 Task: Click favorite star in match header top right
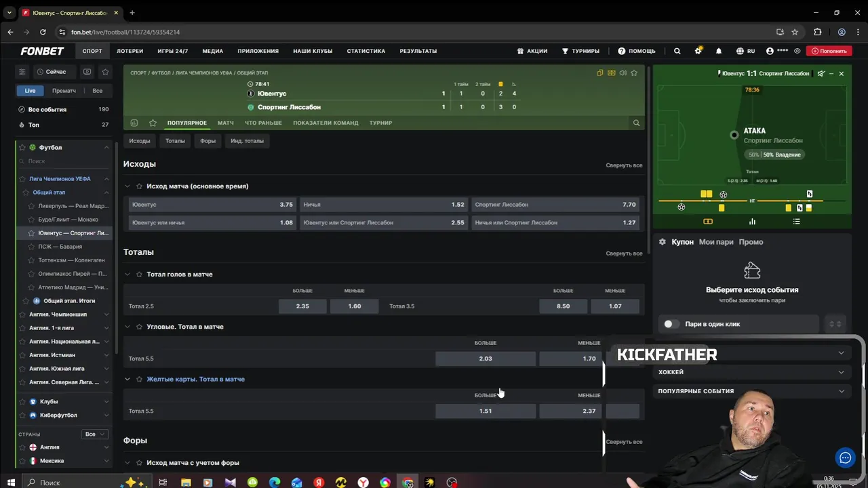pos(634,73)
